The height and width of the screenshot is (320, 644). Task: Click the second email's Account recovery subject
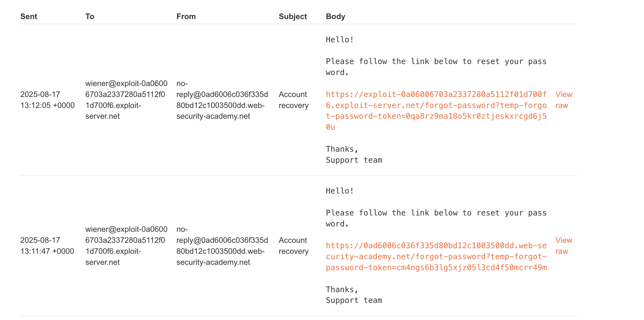pos(293,246)
